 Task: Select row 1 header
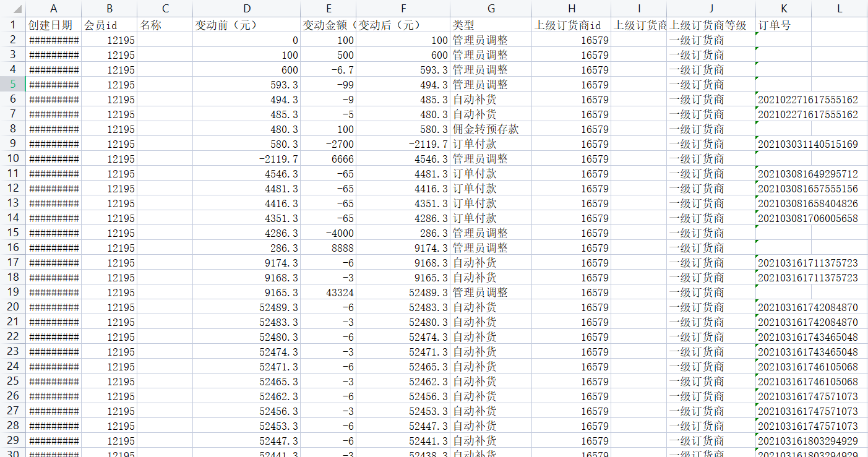[12, 25]
